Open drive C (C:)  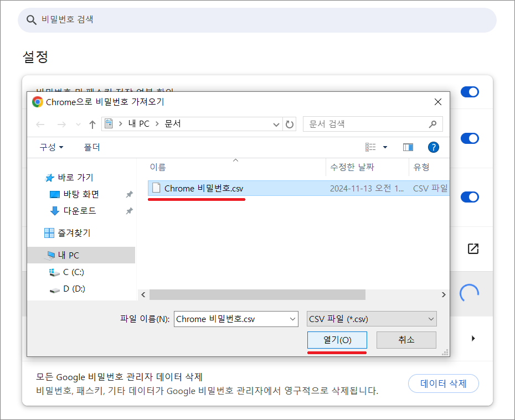pos(74,272)
